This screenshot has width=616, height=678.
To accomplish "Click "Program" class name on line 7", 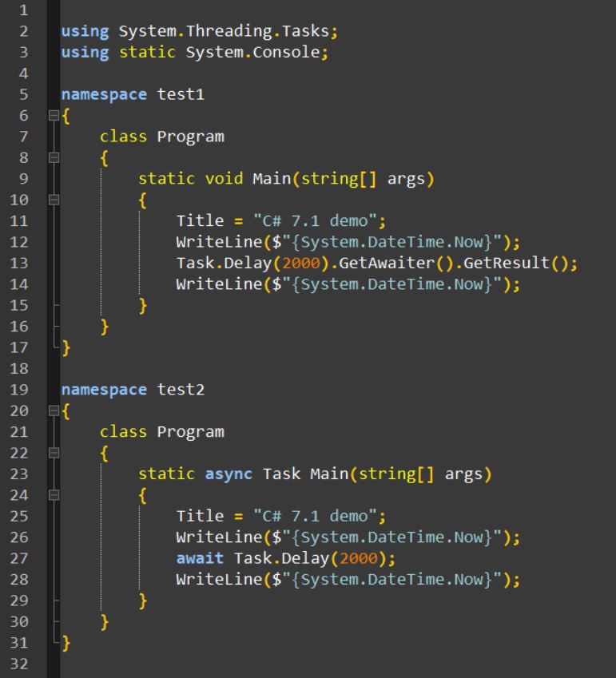I will [x=190, y=137].
